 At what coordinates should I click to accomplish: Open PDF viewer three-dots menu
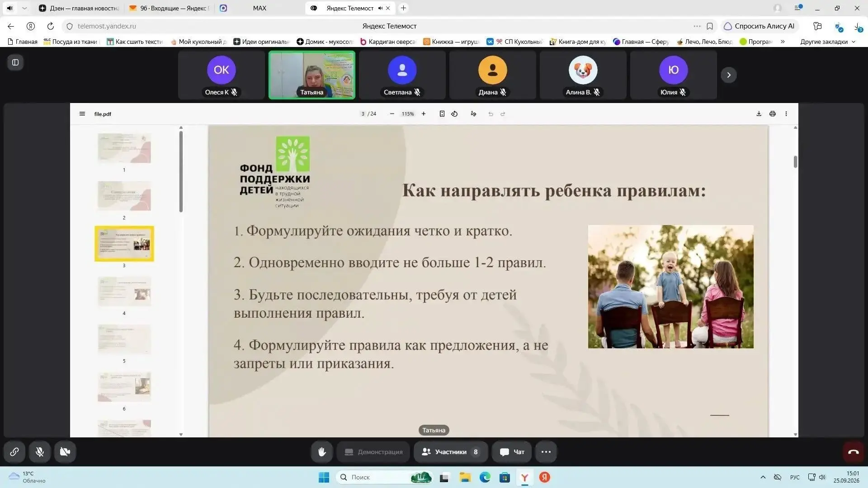(786, 114)
